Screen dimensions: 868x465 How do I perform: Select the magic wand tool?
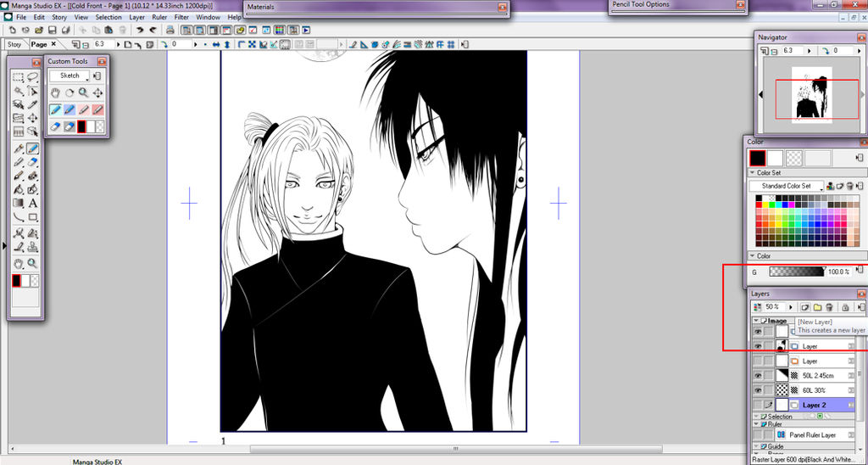(x=19, y=90)
